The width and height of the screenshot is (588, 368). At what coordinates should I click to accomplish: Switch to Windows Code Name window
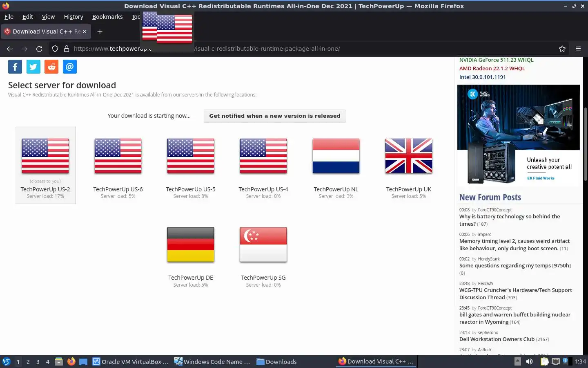click(x=212, y=361)
